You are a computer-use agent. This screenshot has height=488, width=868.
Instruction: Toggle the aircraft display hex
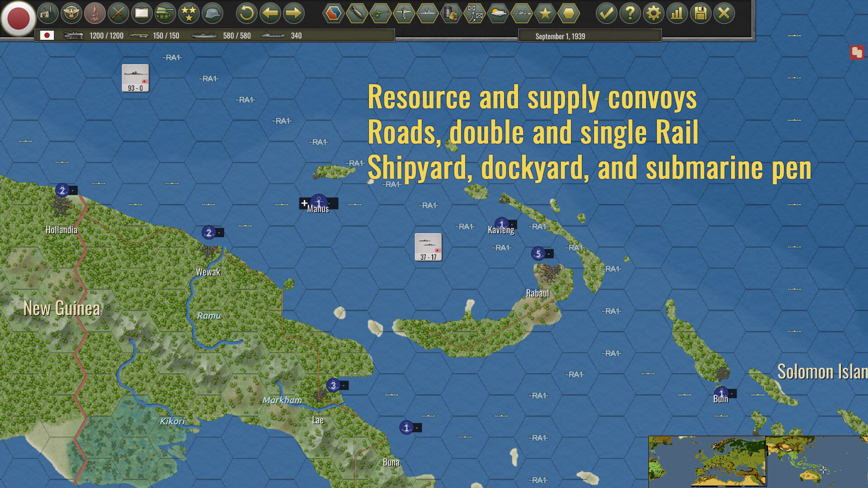(404, 13)
